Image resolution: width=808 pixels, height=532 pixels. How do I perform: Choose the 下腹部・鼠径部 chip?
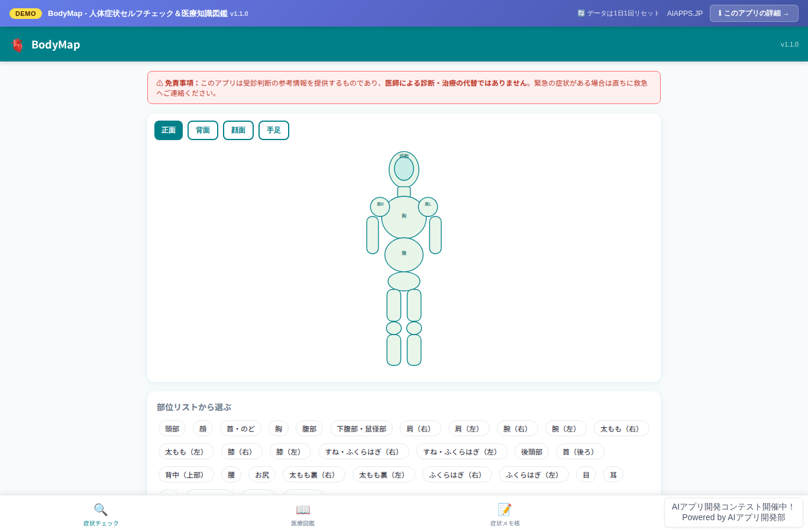click(x=361, y=429)
